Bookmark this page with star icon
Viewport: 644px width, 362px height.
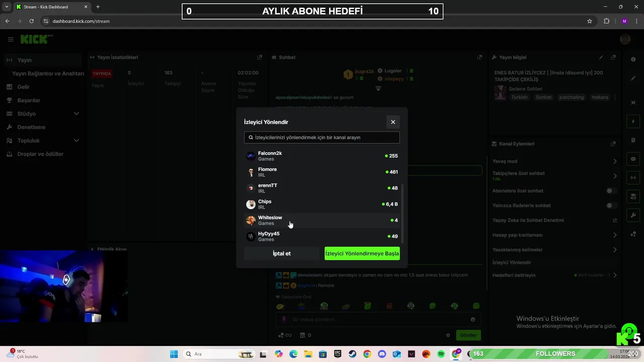tap(590, 21)
